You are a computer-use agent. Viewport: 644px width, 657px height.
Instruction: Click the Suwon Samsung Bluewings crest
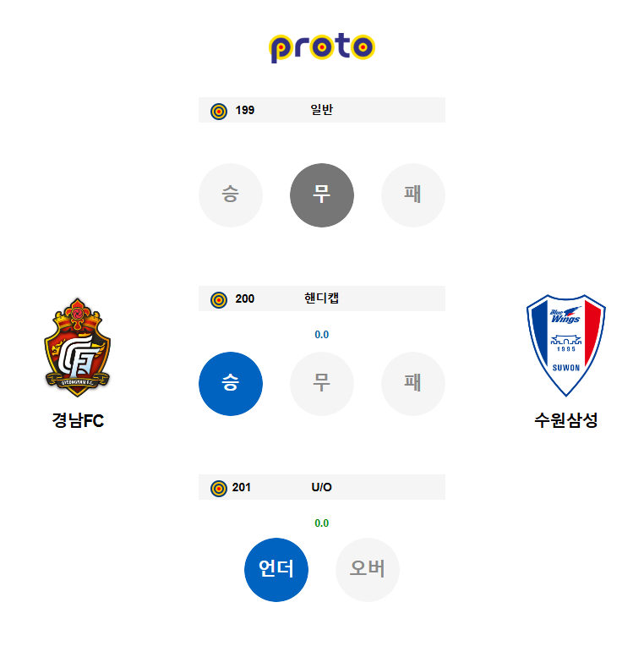[566, 344]
